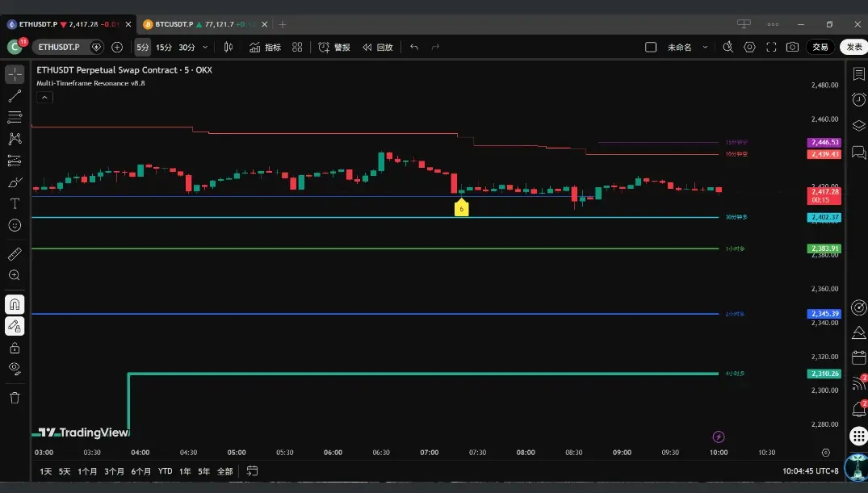Select the 1天 date range

45,471
